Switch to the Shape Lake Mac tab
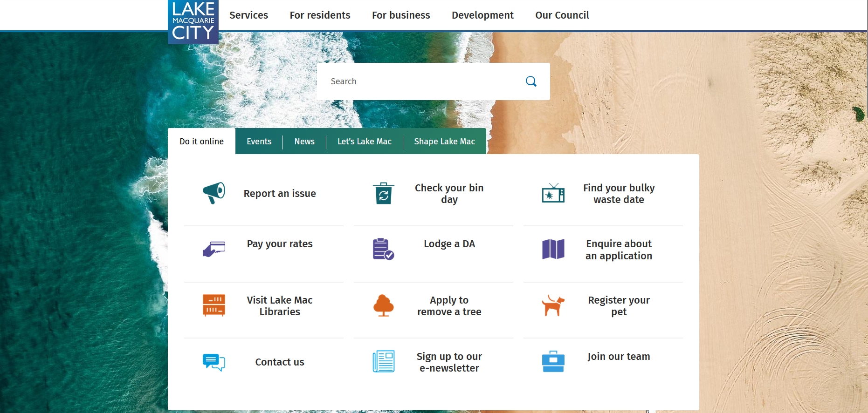The width and height of the screenshot is (868, 413). [445, 141]
